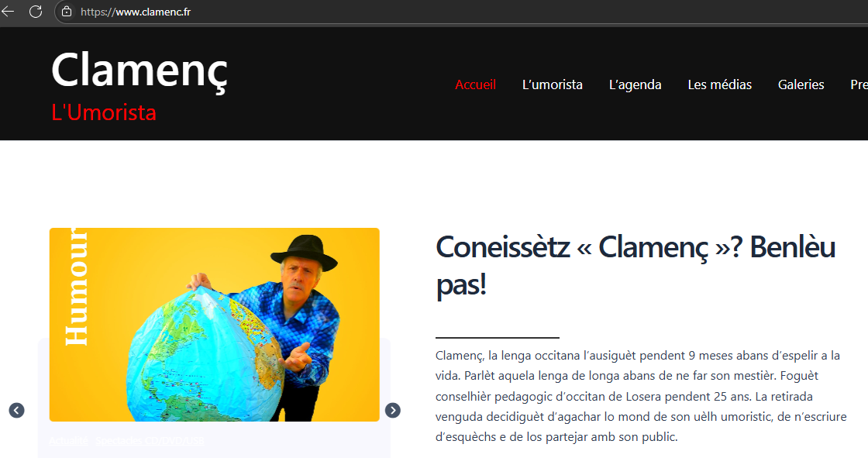
Task: Open the faint Actualité category link
Action: (x=69, y=441)
